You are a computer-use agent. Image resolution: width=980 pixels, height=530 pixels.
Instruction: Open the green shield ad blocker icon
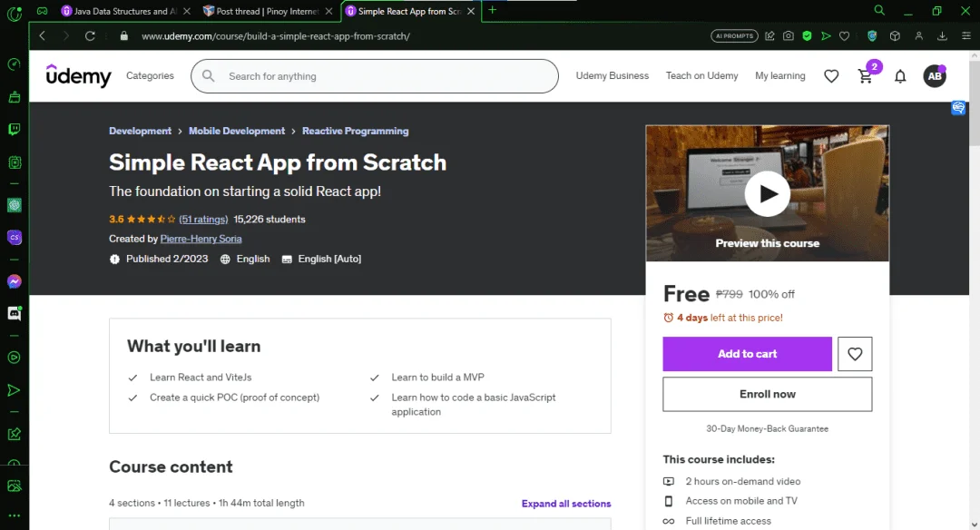(x=807, y=35)
